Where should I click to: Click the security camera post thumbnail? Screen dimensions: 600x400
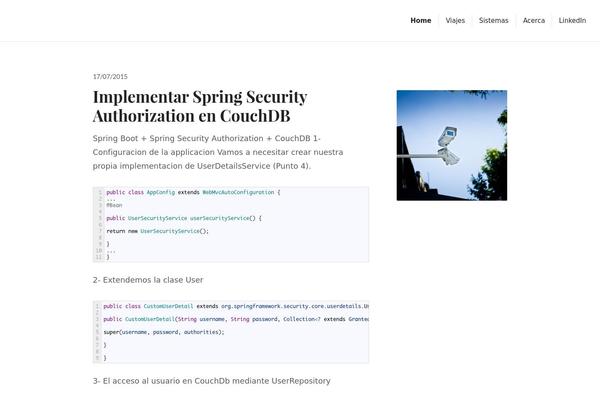[452, 145]
